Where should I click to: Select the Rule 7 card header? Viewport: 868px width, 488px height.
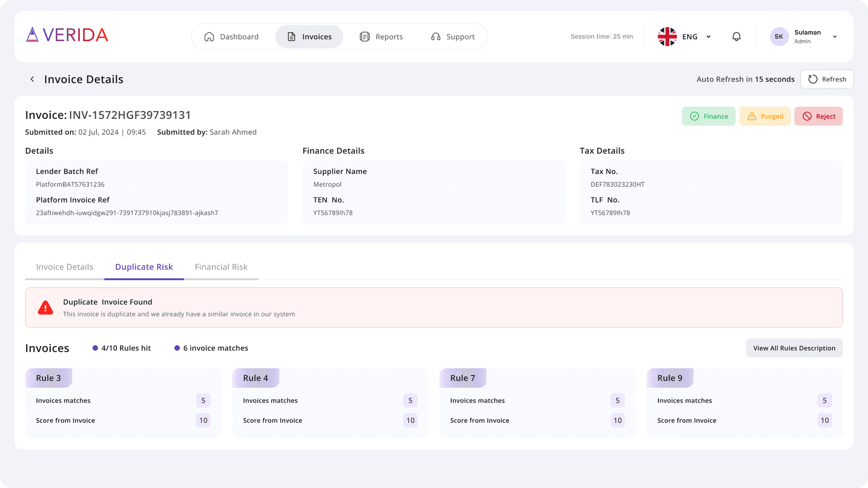463,378
